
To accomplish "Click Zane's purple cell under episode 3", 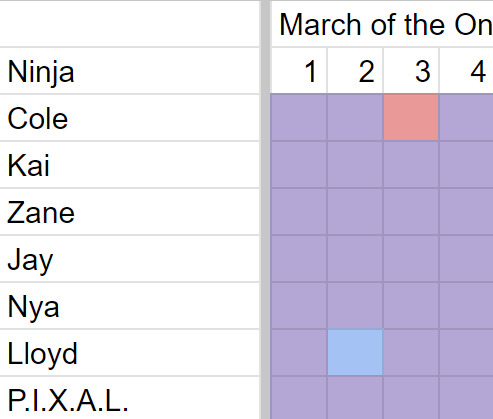I will 411,212.
